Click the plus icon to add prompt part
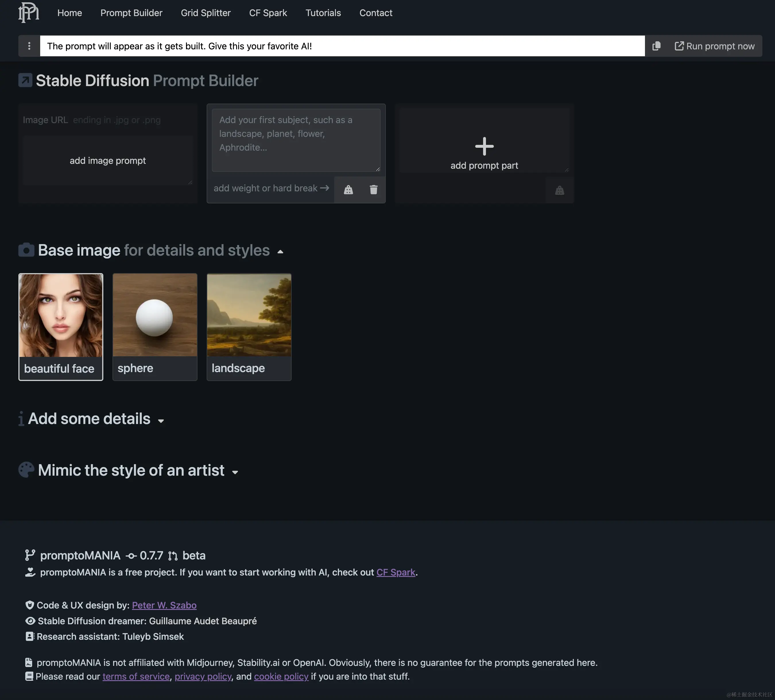The image size is (775, 700). tap(485, 146)
